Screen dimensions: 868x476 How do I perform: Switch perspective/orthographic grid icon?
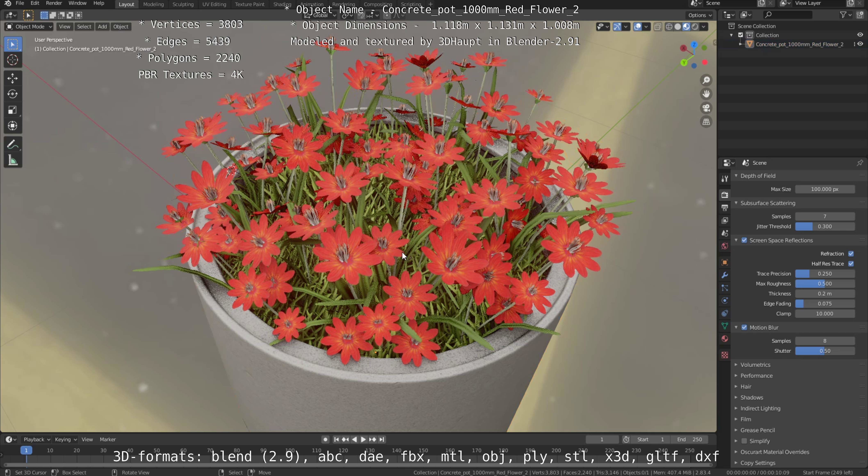point(706,122)
